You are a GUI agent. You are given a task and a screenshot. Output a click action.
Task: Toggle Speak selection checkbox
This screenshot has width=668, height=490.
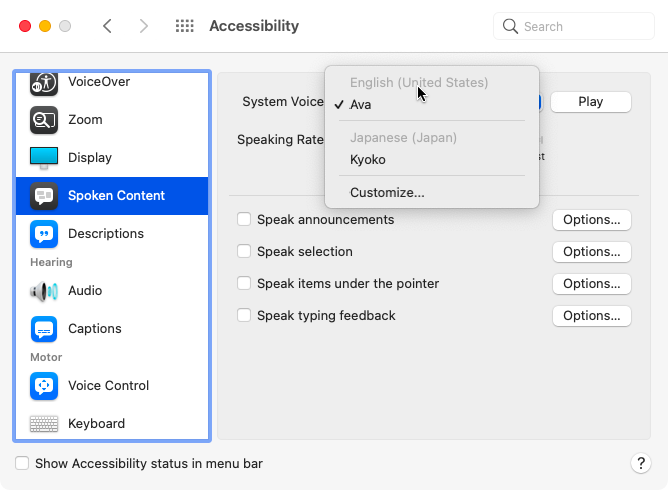(x=243, y=252)
